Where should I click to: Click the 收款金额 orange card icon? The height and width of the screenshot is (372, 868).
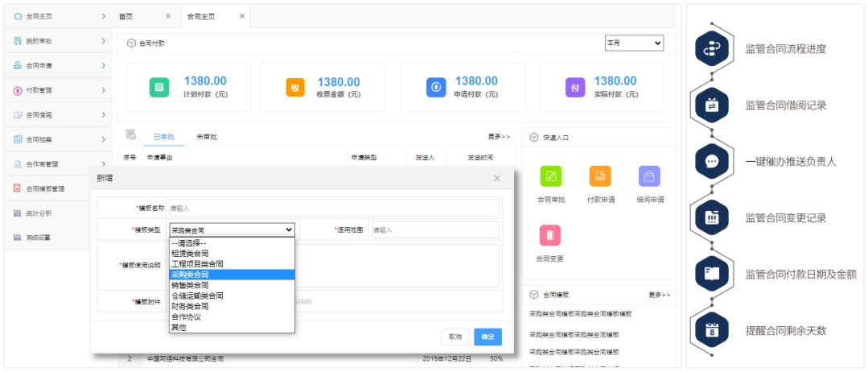[x=295, y=87]
